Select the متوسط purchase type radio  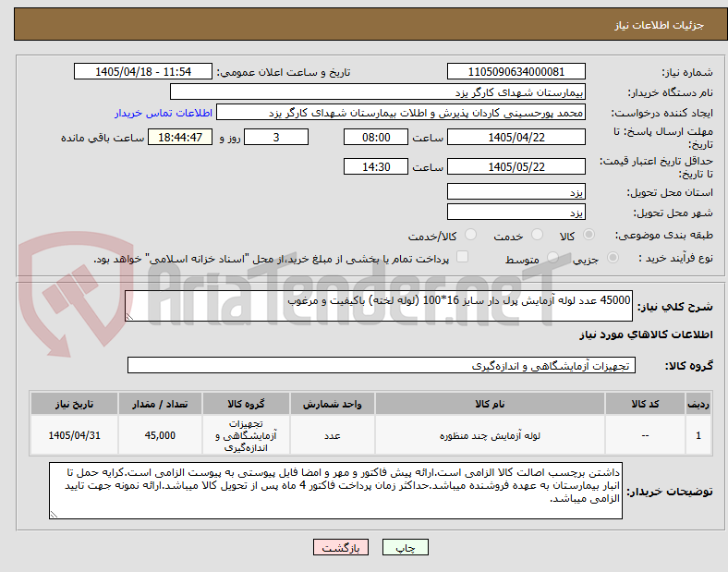point(552,257)
